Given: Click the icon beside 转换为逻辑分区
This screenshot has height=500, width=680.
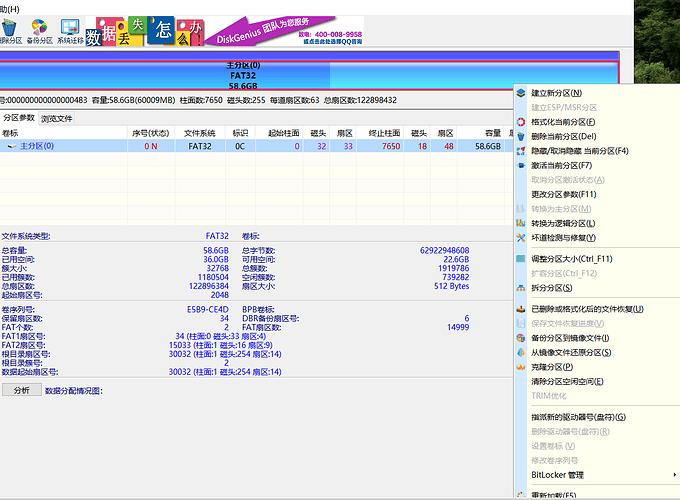Looking at the screenshot, I should pos(521,223).
